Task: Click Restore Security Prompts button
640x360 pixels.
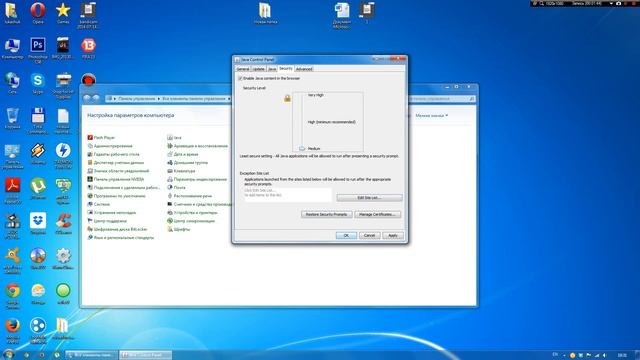Action: tap(326, 214)
